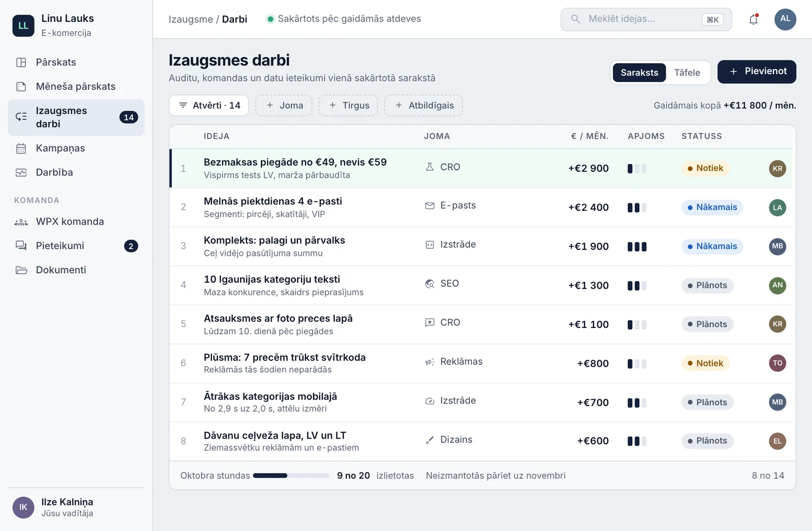The image size is (812, 531).
Task: Open Notiek status of Bezmaksas piegāde row
Action: [x=705, y=169]
